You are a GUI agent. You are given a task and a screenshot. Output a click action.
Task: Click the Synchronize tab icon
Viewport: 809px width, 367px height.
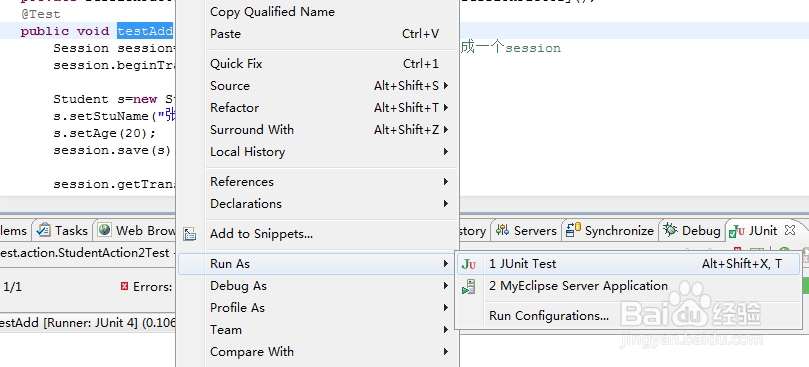click(x=573, y=230)
